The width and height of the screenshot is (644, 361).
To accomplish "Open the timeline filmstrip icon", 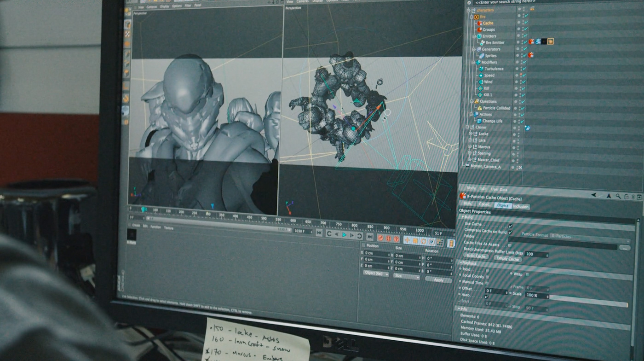I will 451,244.
